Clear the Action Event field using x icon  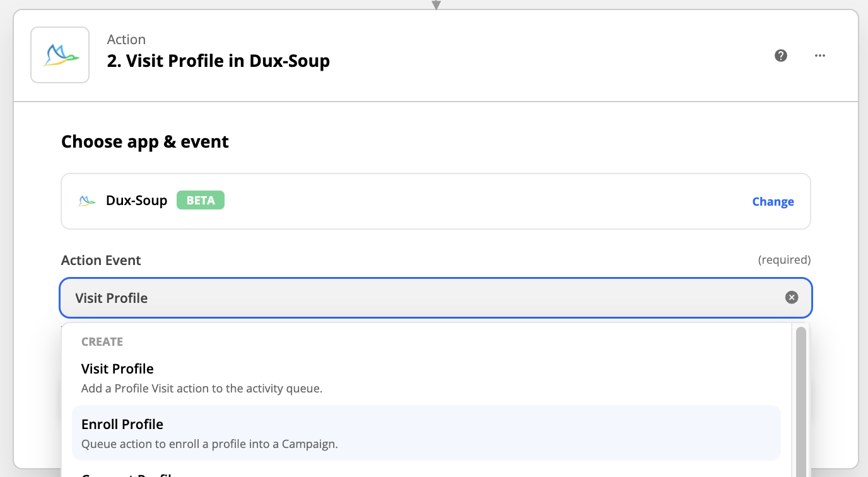[x=792, y=297]
